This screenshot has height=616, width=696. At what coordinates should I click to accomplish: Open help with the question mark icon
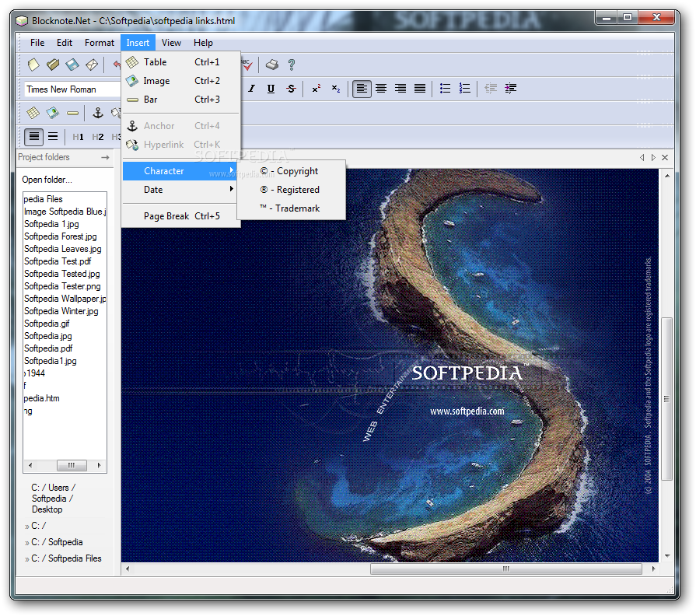click(x=291, y=65)
